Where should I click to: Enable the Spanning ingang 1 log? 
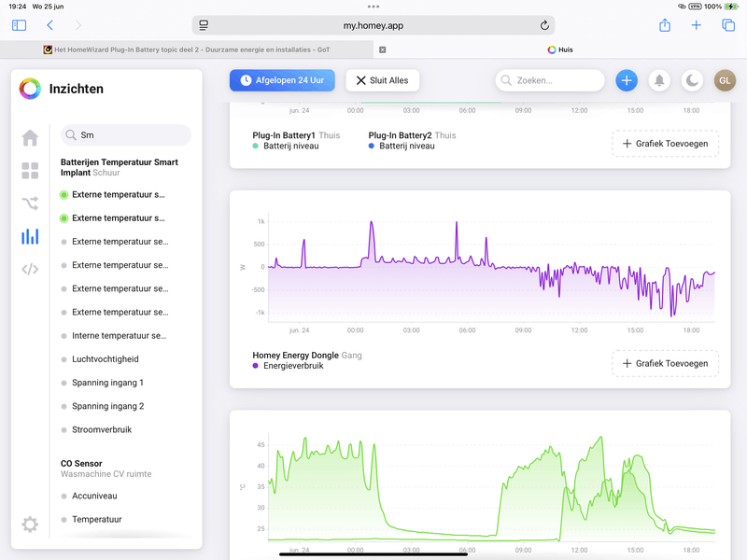point(103,383)
